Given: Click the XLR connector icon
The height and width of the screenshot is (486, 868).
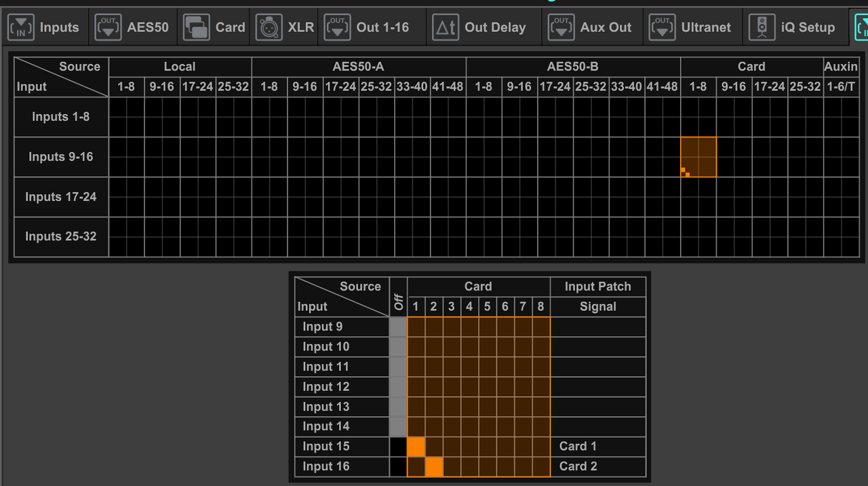Looking at the screenshot, I should click(269, 28).
